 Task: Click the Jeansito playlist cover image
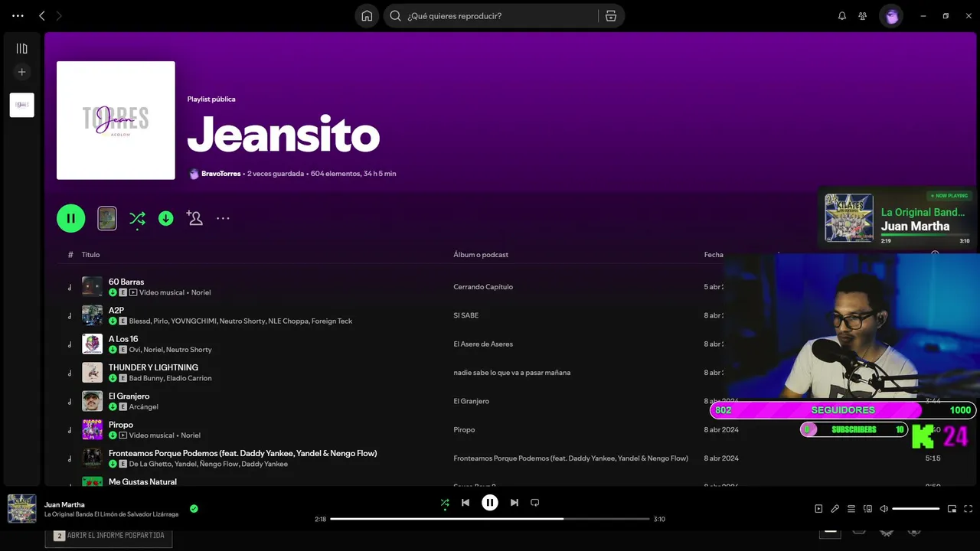pyautogui.click(x=116, y=120)
